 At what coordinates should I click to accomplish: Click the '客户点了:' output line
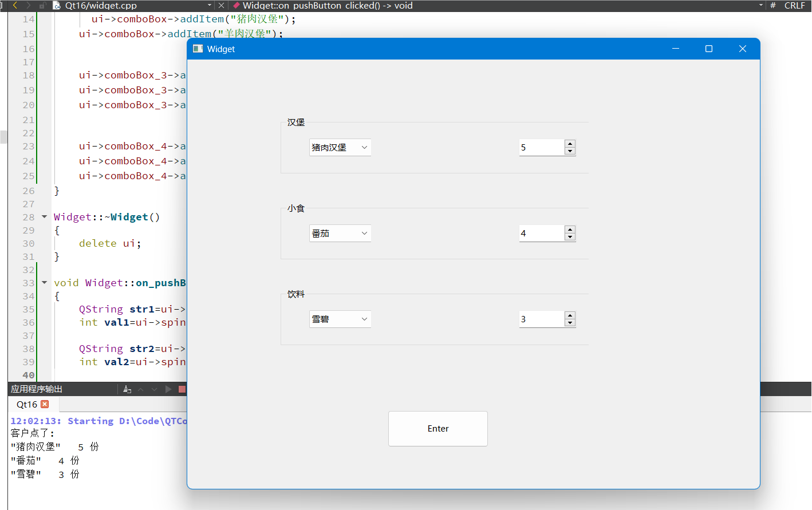[x=33, y=433]
